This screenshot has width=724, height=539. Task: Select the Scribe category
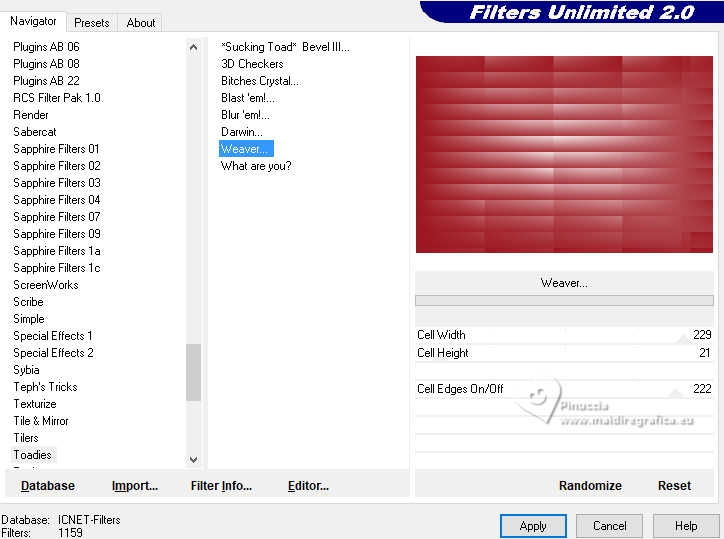click(x=28, y=302)
